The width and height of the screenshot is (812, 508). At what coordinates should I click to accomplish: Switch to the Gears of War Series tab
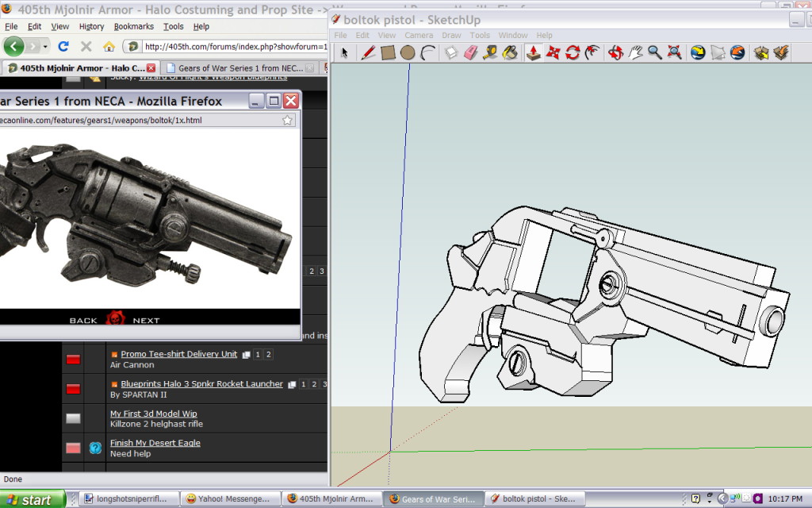pos(240,68)
